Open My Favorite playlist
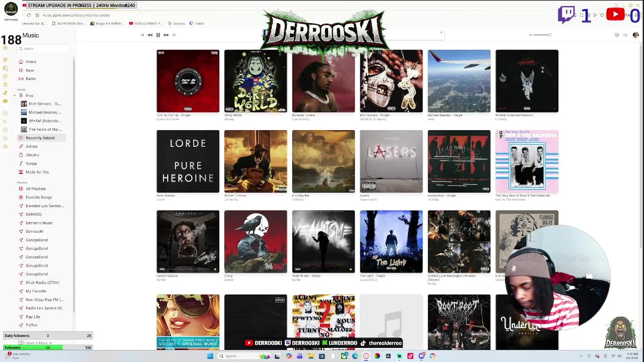Screen dimensions: 644x362 click(x=36, y=291)
